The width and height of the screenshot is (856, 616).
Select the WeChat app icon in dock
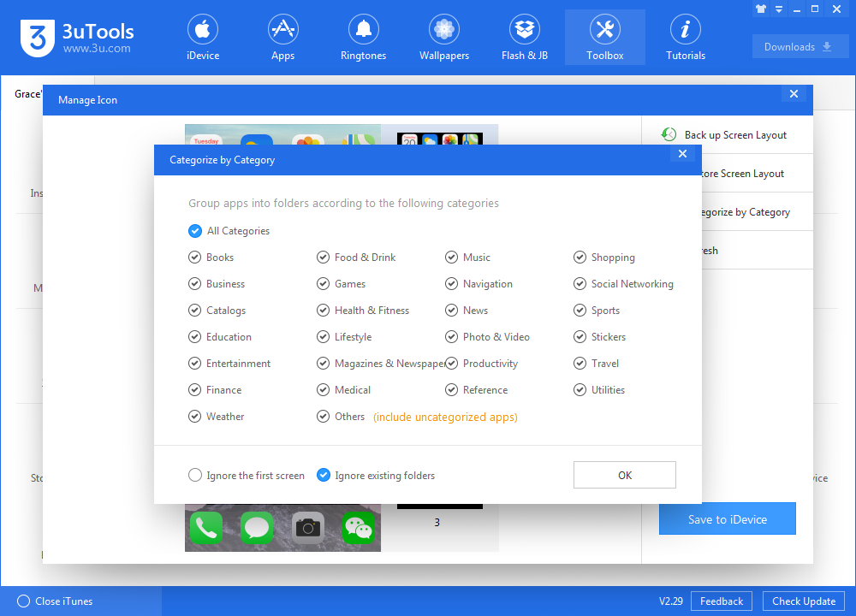click(x=359, y=528)
